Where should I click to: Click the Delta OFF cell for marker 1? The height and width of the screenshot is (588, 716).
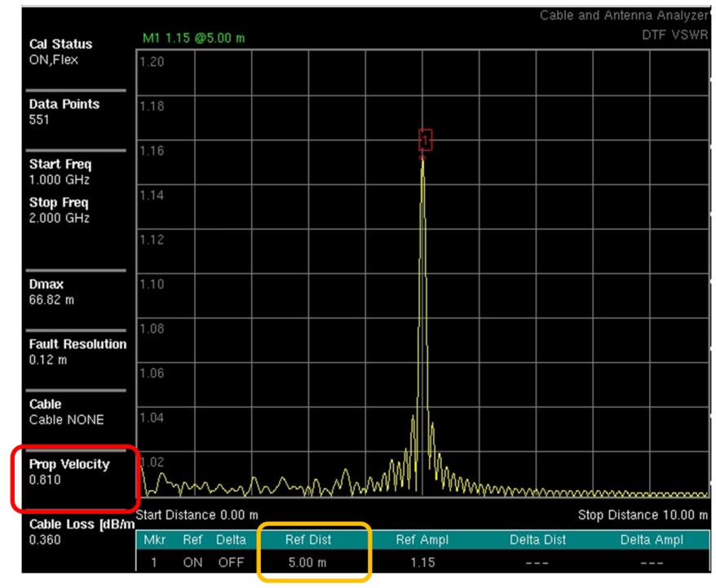pyautogui.click(x=231, y=563)
